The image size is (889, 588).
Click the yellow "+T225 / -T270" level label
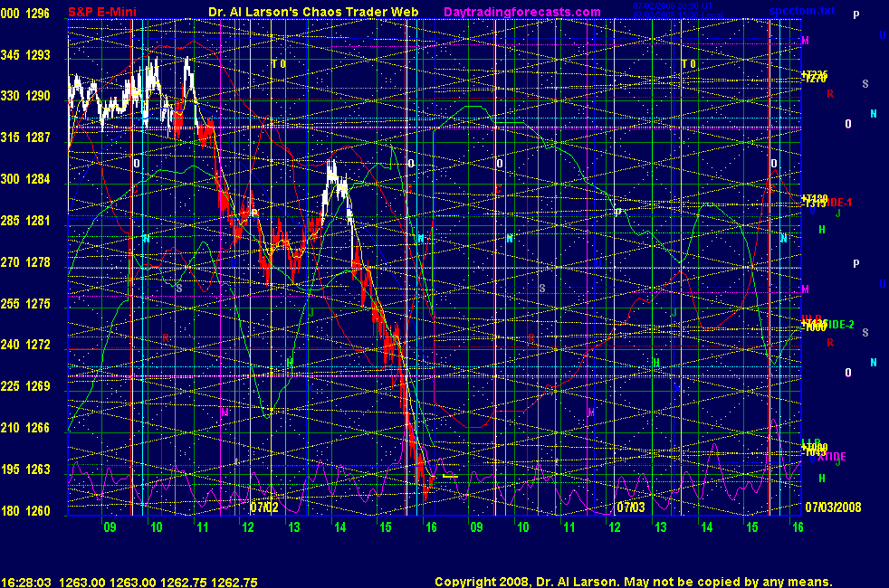815,77
